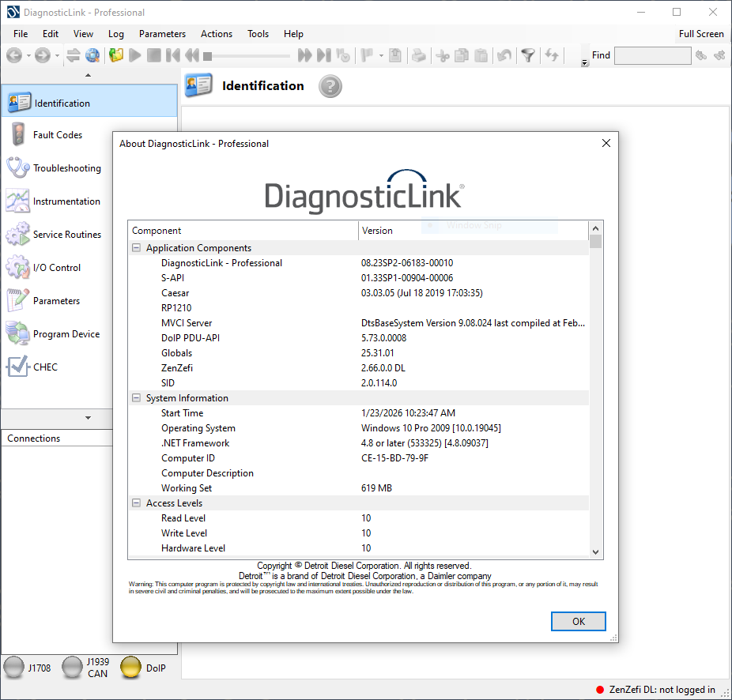Collapse the System Information section

[x=136, y=397]
